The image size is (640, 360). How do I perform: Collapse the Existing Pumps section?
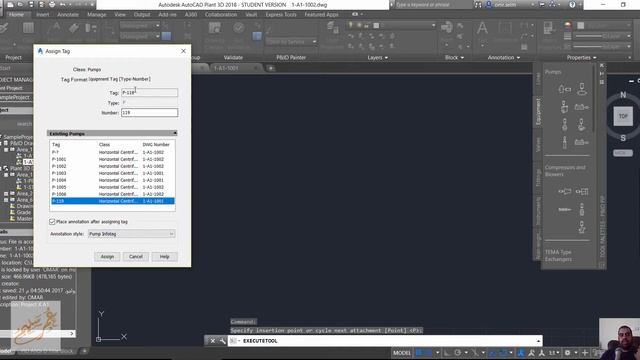pyautogui.click(x=175, y=133)
